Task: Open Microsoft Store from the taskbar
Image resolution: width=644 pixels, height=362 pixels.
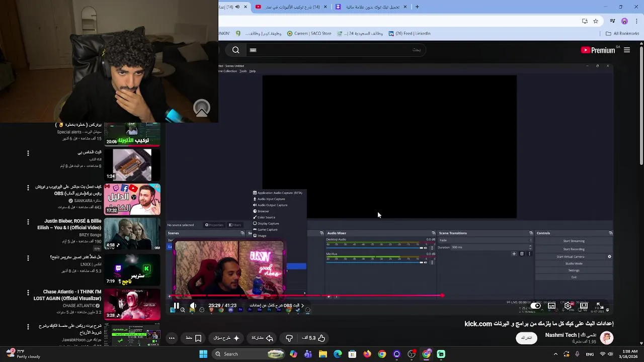Action: [x=352, y=354]
